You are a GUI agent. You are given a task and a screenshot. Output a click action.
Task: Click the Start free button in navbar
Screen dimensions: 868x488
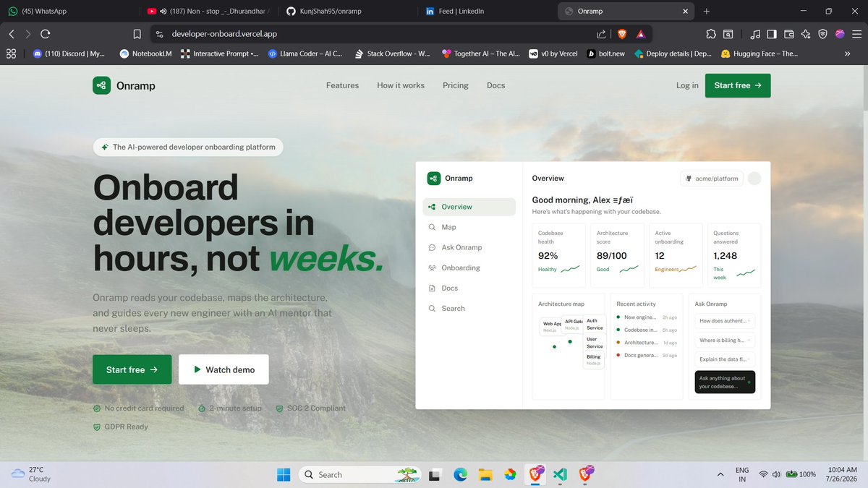738,85
